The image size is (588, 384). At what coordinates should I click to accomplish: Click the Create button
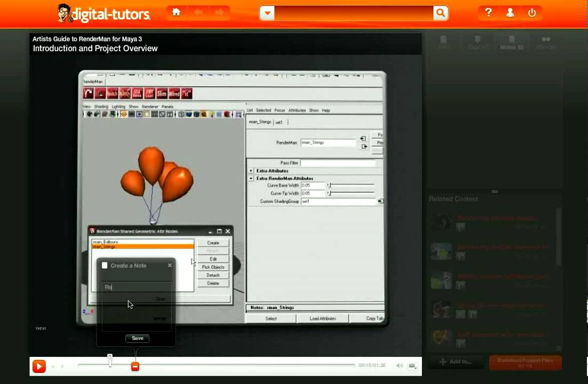click(213, 243)
